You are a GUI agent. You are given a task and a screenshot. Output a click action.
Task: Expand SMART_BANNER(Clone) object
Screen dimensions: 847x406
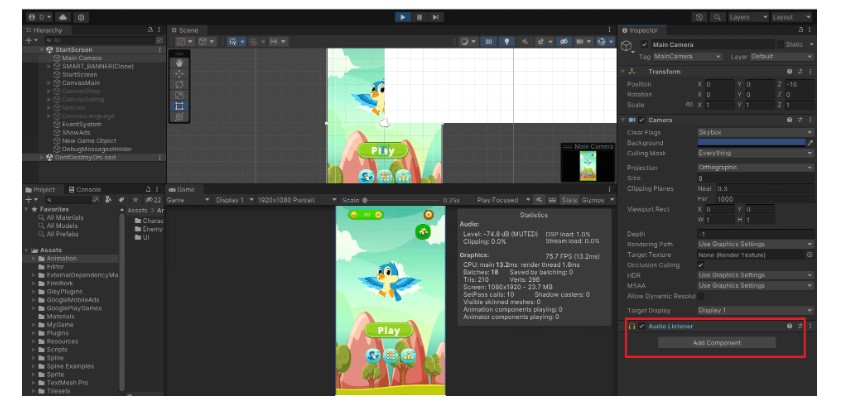[x=49, y=66]
